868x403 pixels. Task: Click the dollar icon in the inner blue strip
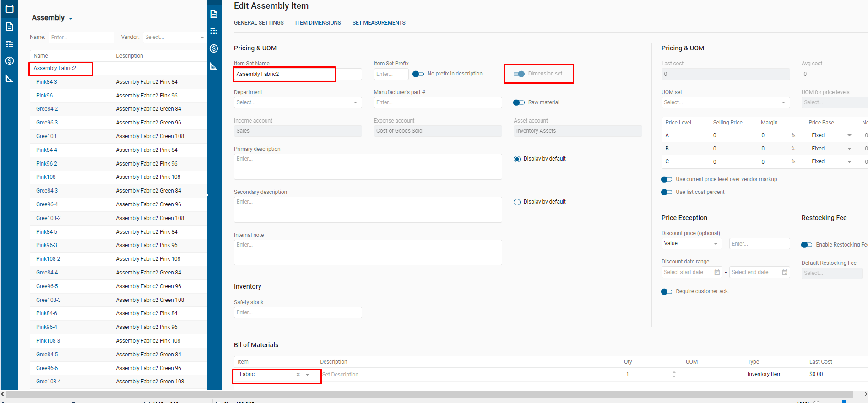coord(214,48)
